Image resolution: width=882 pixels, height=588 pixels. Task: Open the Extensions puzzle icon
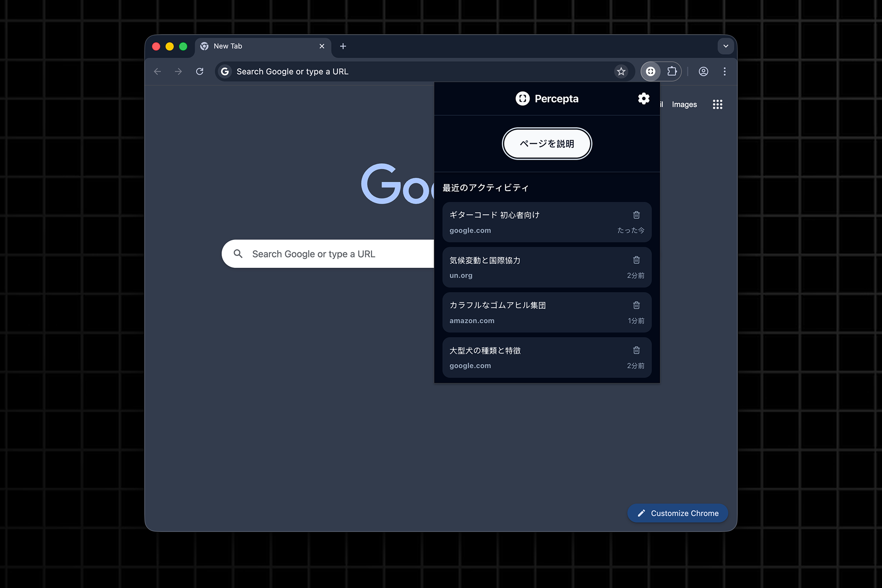tap(672, 71)
